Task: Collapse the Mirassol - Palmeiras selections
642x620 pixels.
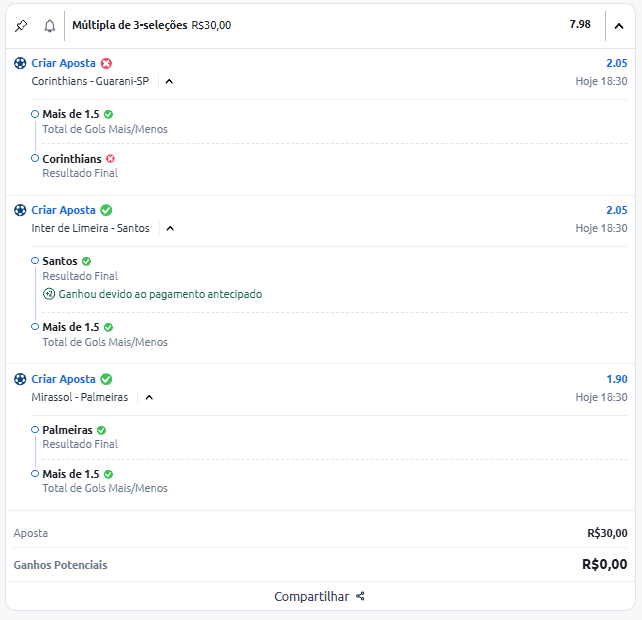Action: coord(149,397)
